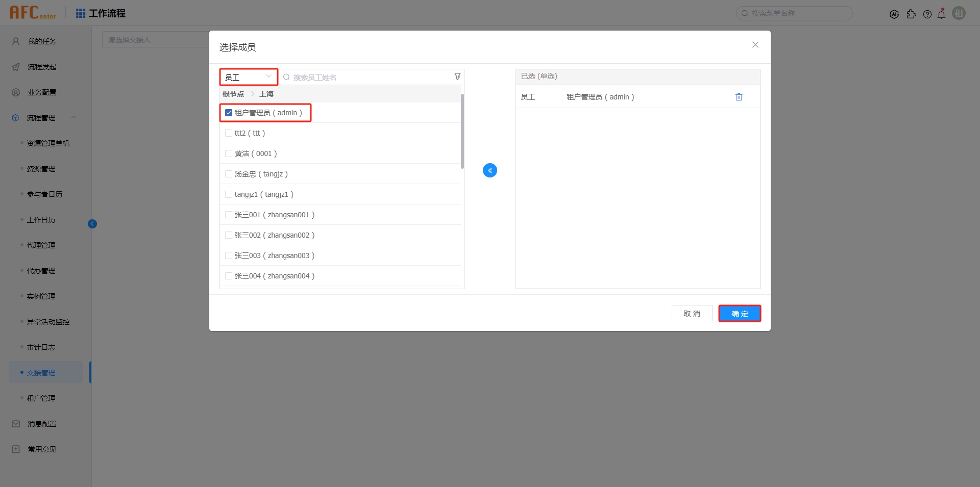The height and width of the screenshot is (487, 980).
Task: Click the 取消 cancel button
Action: coord(692,313)
